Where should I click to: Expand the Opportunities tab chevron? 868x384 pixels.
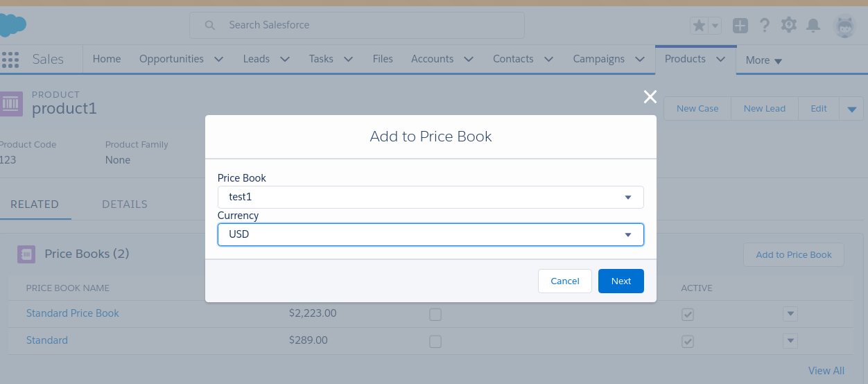(x=219, y=60)
